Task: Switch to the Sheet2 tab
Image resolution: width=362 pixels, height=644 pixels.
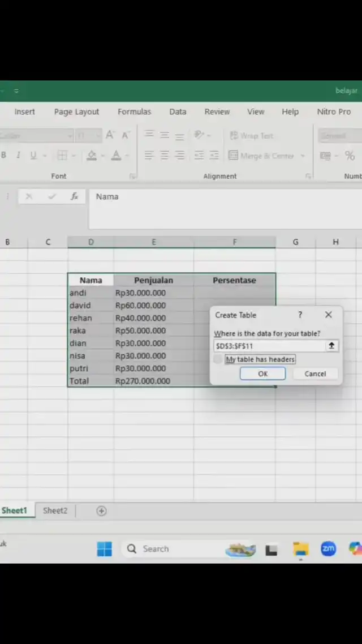Action: [x=55, y=510]
